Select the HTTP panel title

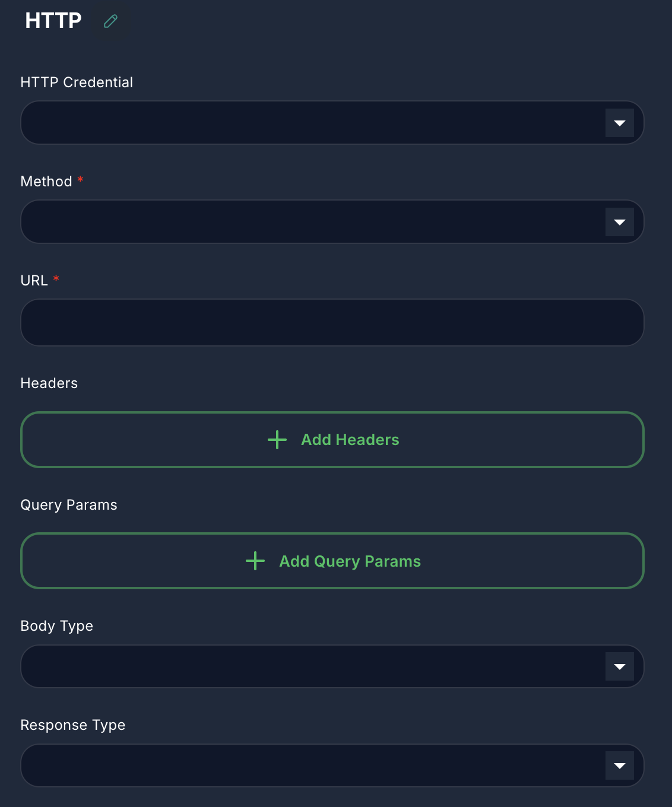[52, 20]
